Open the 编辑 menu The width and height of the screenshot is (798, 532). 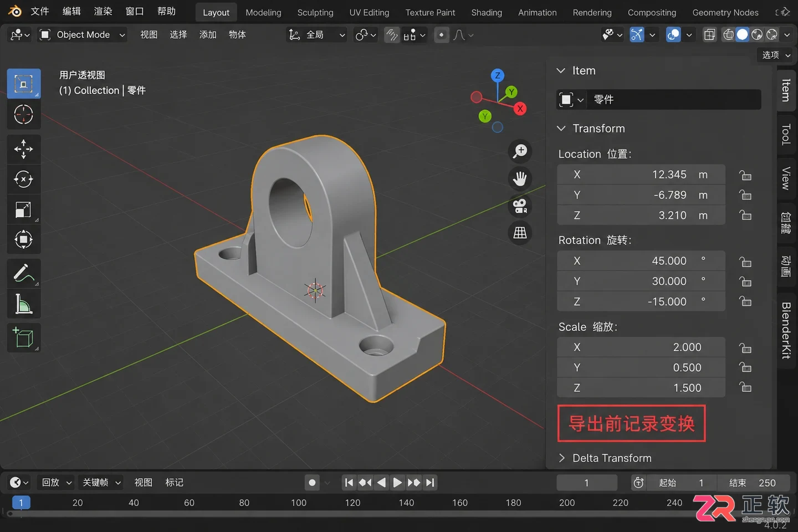71,11
